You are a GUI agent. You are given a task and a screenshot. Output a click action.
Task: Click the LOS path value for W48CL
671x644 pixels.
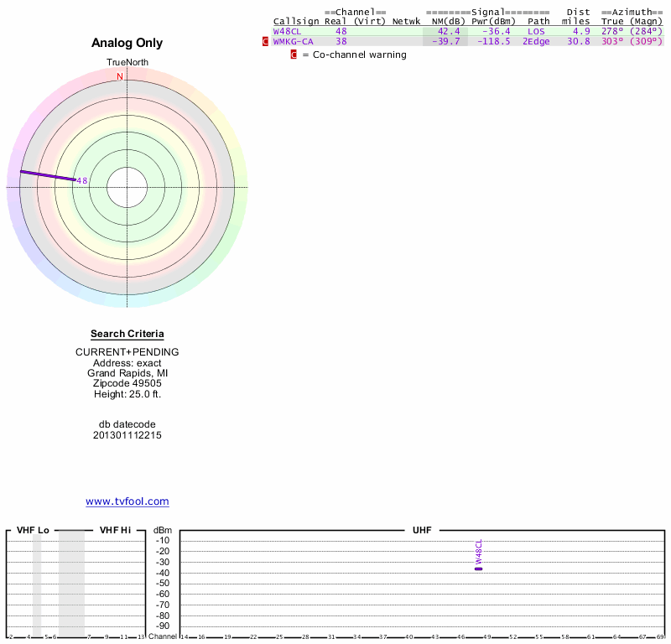(x=537, y=31)
